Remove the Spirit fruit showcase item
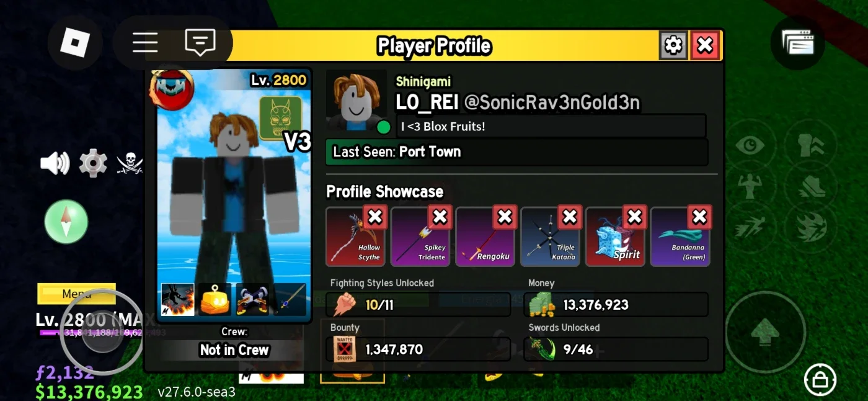This screenshot has height=401, width=868. coord(634,217)
